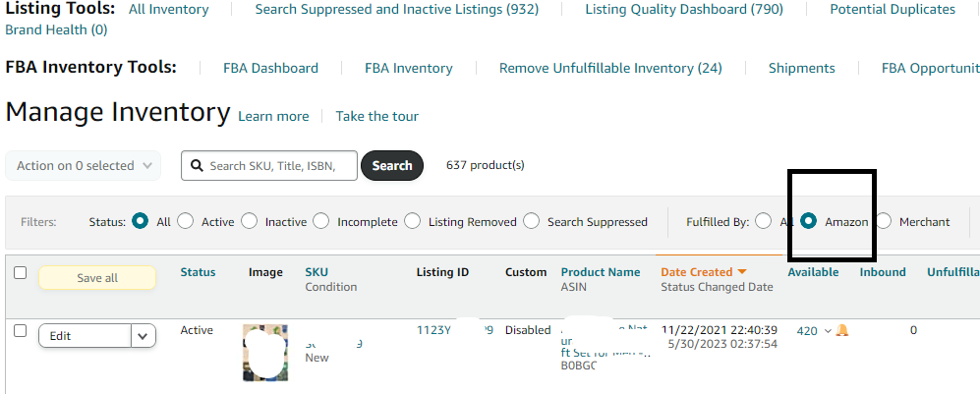
Task: Open the Learn more link
Action: pos(273,116)
